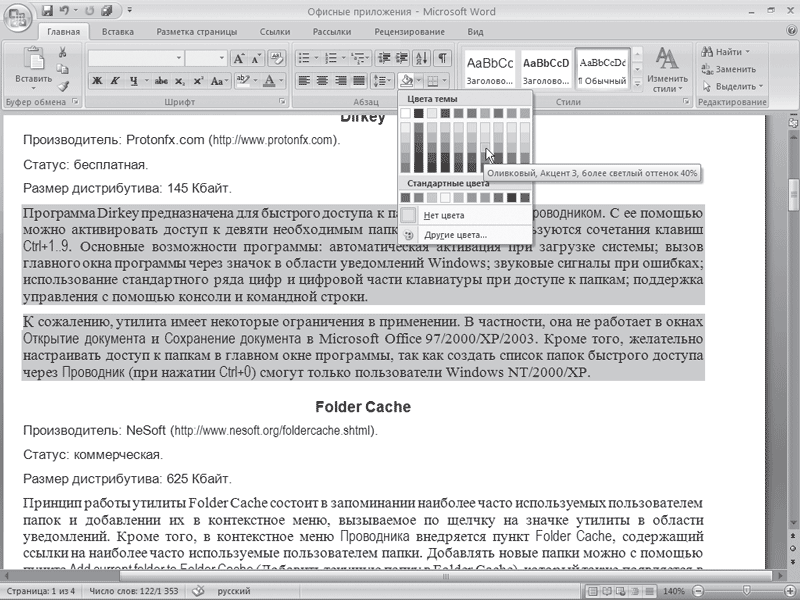Screen dimensions: 800x600
Task: Expand the bullets list dropdown arrow
Action: [x=316, y=58]
